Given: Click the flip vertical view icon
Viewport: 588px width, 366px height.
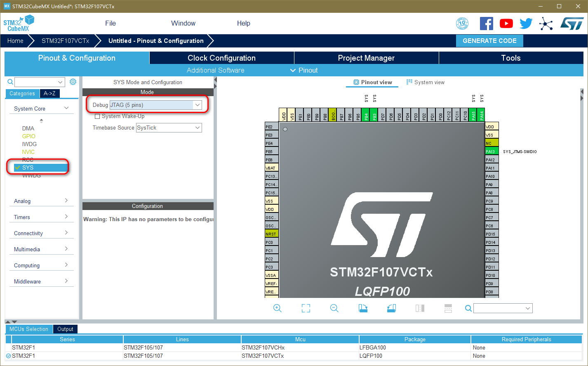Looking at the screenshot, I should pyautogui.click(x=448, y=308).
